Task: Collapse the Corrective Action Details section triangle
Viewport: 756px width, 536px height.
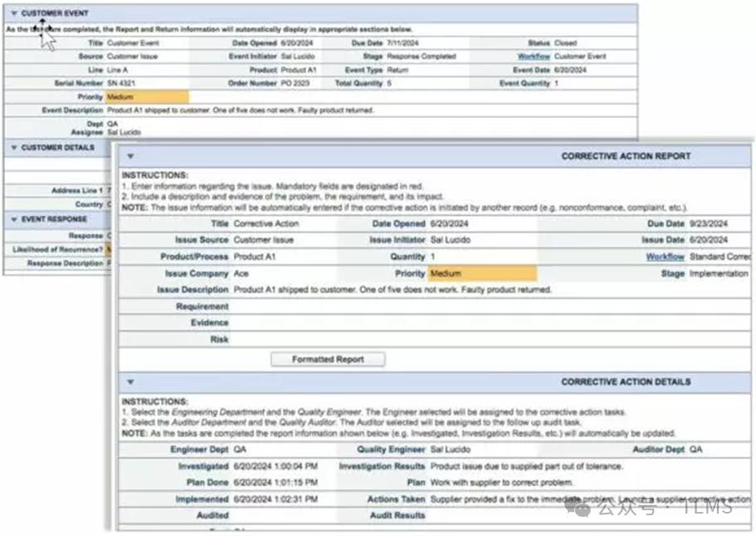Action: [130, 383]
